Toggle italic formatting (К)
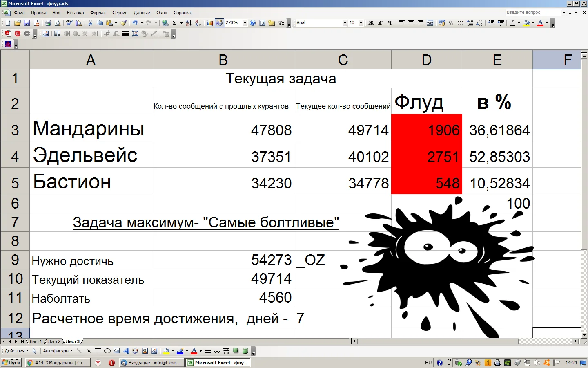The image size is (588, 368). [x=381, y=23]
